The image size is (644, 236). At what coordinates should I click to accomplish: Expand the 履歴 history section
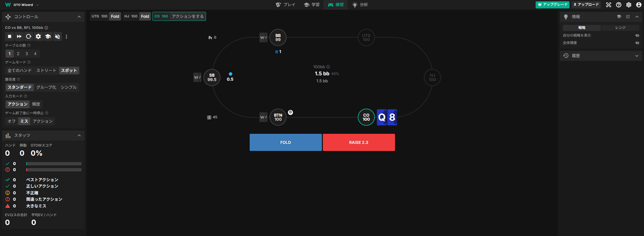point(637,56)
